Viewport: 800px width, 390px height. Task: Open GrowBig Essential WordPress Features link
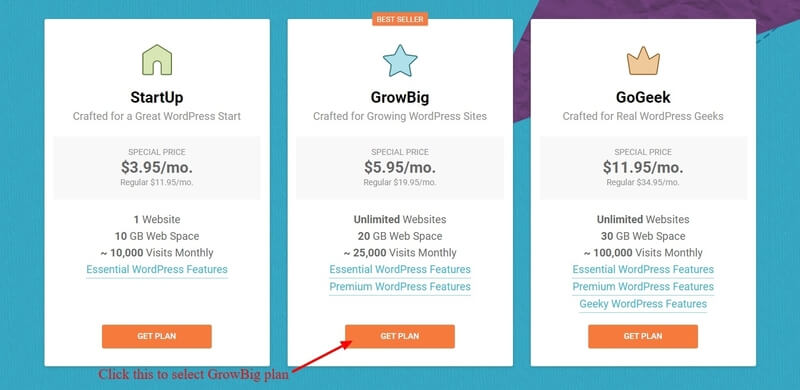click(x=400, y=270)
